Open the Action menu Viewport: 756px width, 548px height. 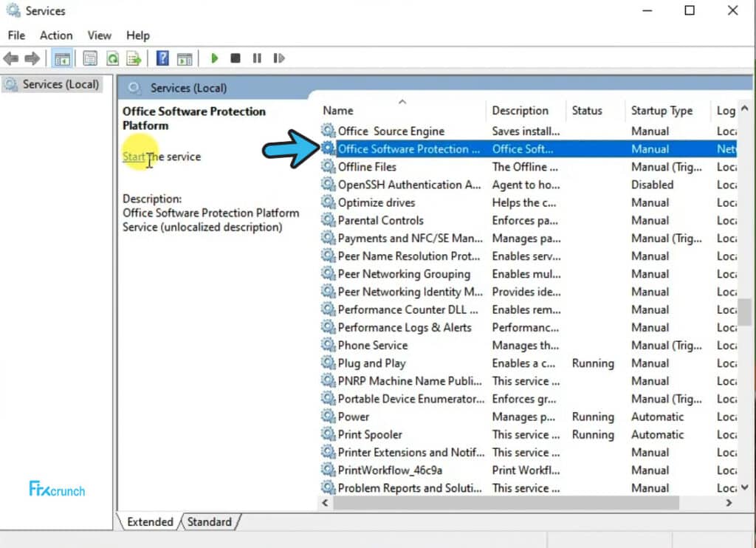click(x=56, y=35)
